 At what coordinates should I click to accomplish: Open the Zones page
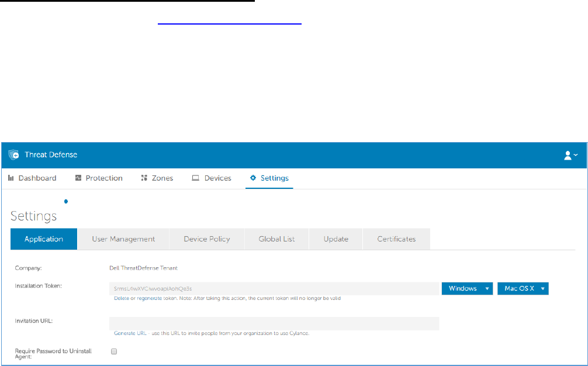coord(157,178)
